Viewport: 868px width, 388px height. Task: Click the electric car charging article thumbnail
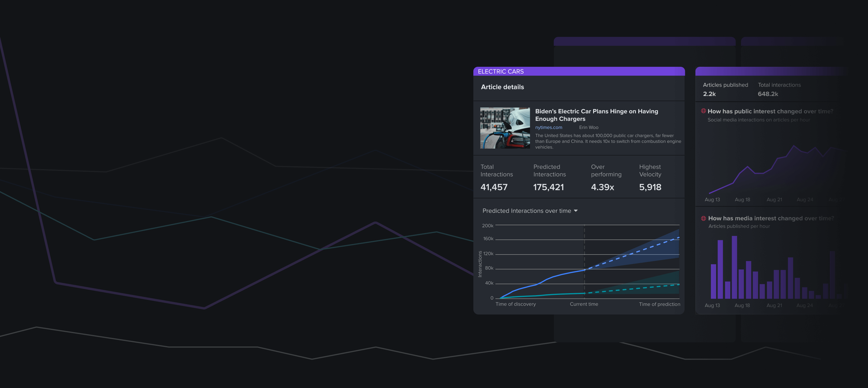click(505, 128)
